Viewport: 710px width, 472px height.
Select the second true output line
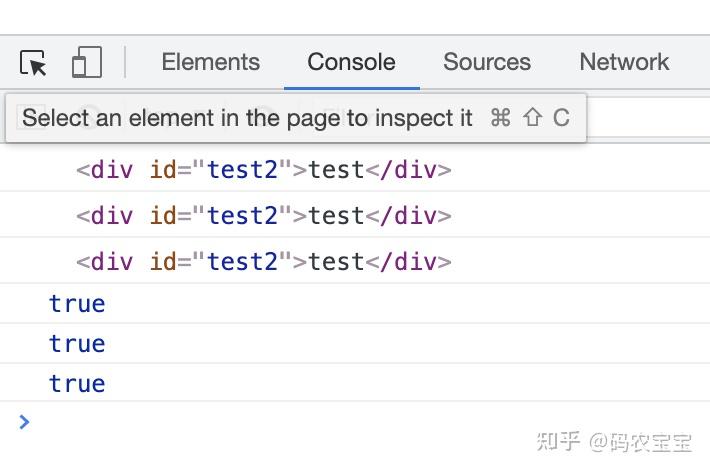coord(77,344)
